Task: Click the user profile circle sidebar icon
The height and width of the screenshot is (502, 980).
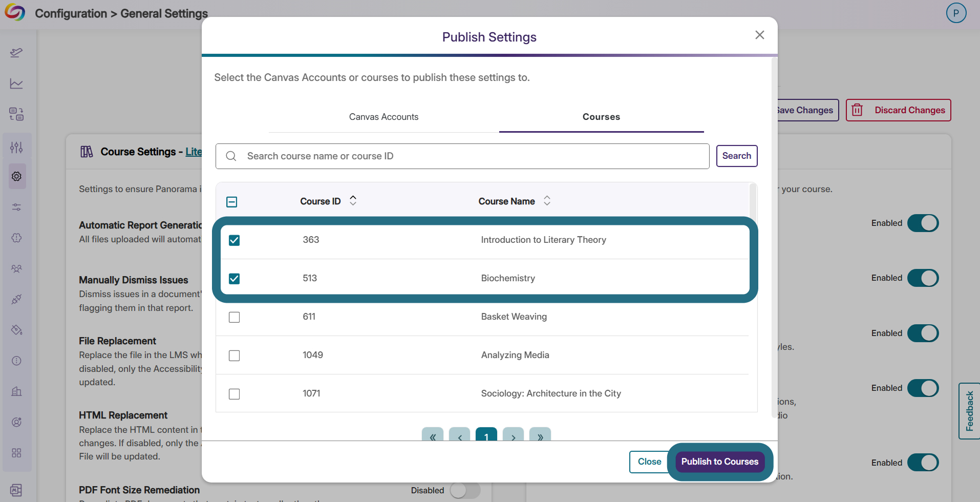Action: pyautogui.click(x=16, y=422)
